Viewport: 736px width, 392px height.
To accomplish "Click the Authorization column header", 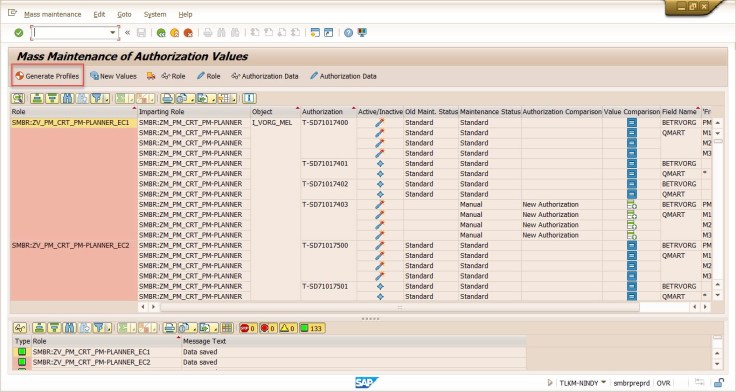I will [x=329, y=112].
